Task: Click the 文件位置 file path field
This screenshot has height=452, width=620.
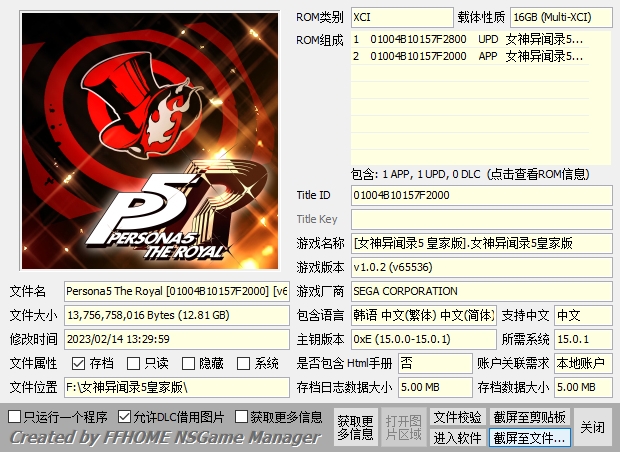Action: [176, 387]
